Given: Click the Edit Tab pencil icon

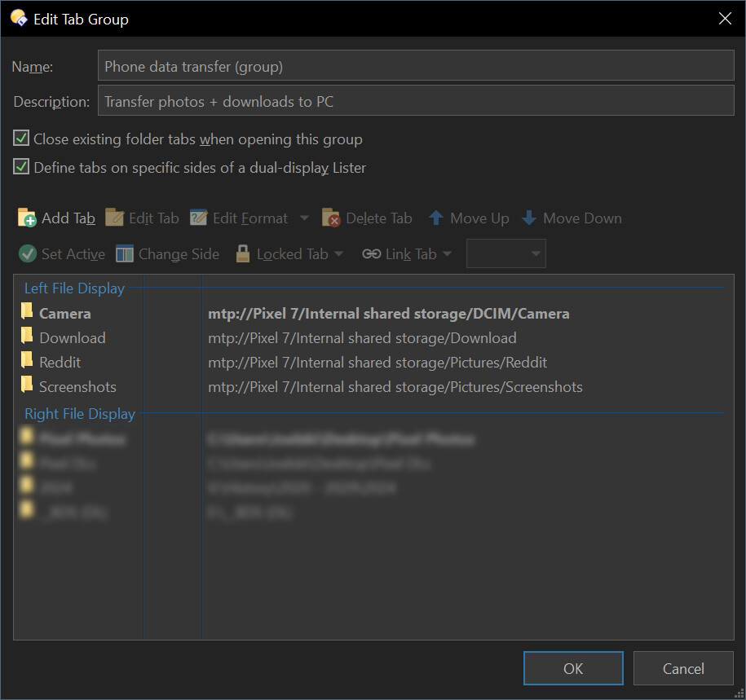Looking at the screenshot, I should tap(115, 218).
